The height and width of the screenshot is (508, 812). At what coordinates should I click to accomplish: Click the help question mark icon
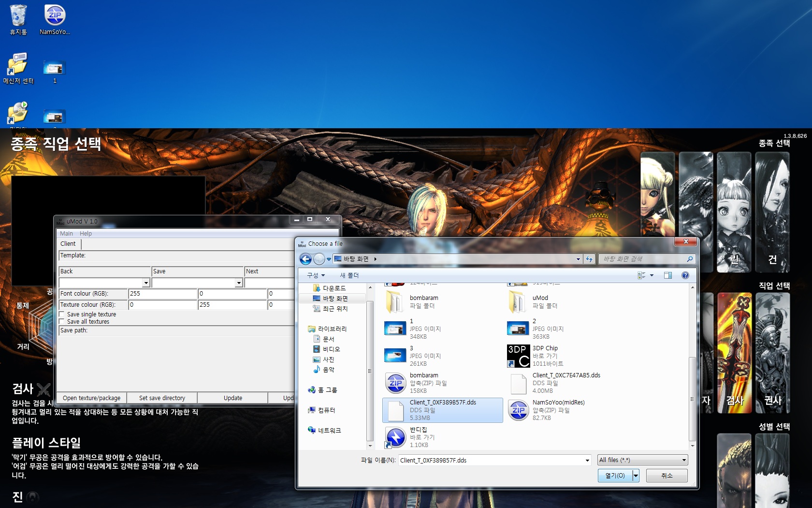[685, 275]
